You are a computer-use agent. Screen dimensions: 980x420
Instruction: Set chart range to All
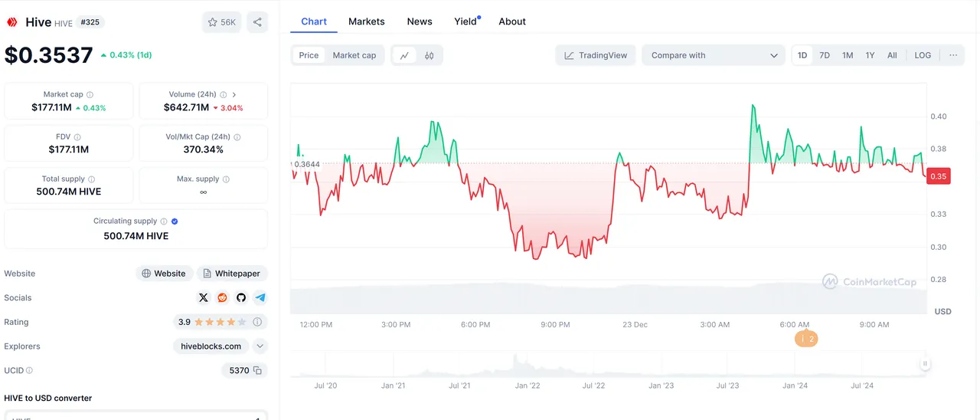[x=892, y=55]
